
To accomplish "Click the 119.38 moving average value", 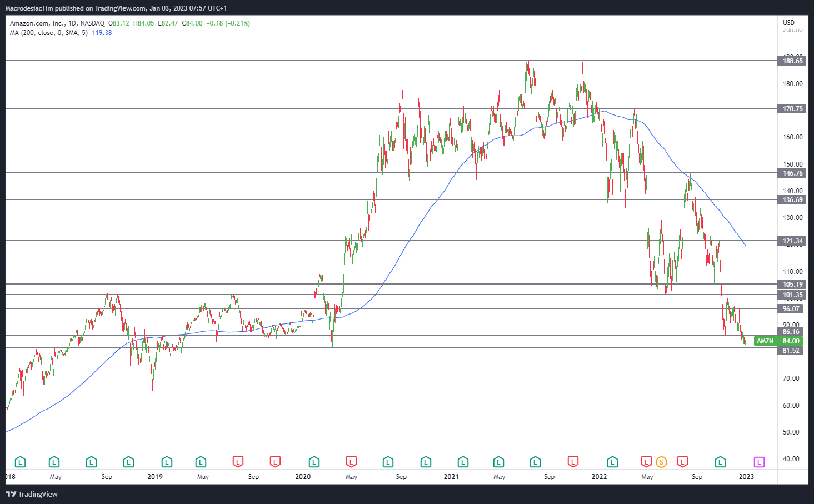I will click(x=102, y=33).
